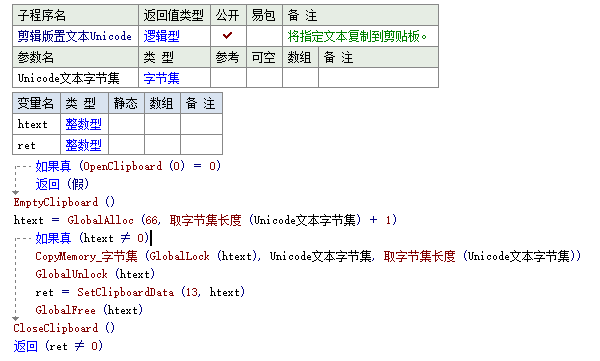Toggle 参考 cell for Unicode文本字节集 parameter
The width and height of the screenshot is (600, 361).
coord(228,78)
